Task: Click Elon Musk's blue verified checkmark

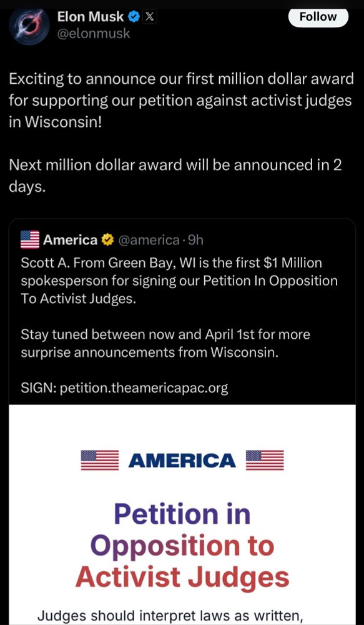Action: click(134, 16)
